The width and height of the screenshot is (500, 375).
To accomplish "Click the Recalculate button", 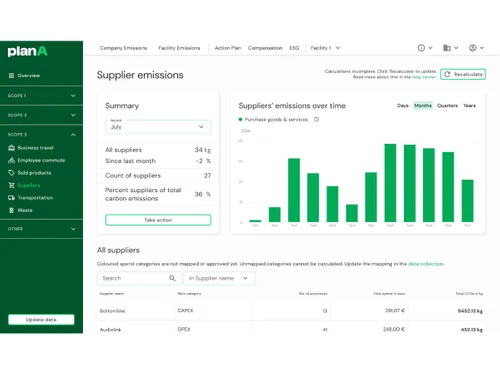I will click(x=463, y=74).
